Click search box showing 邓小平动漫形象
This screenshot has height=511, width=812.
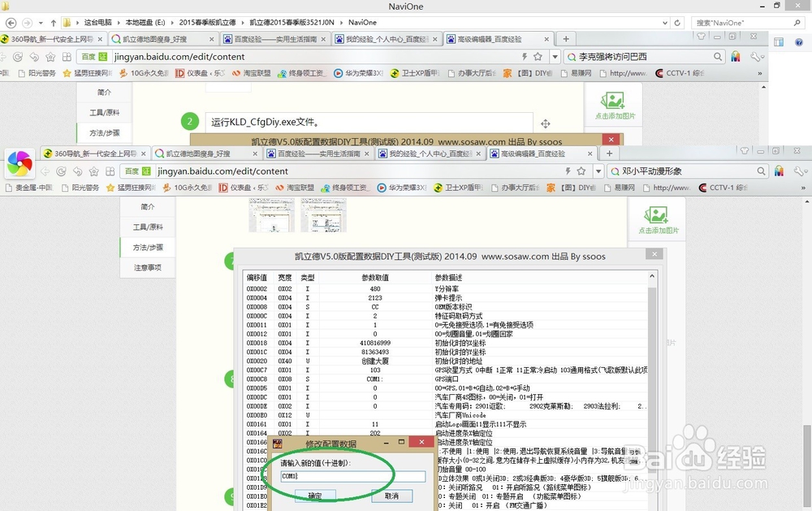(684, 171)
